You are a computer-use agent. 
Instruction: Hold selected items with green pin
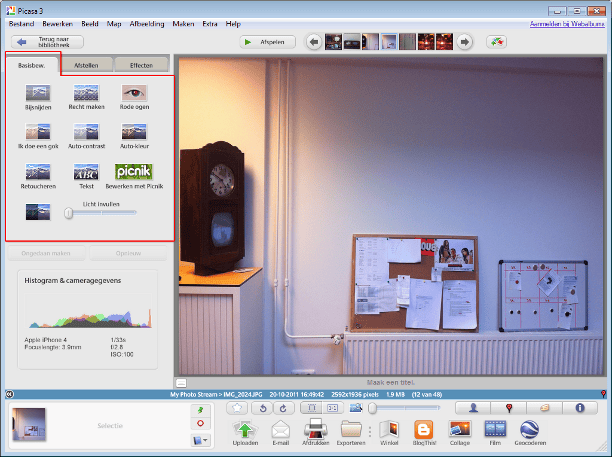(201, 410)
